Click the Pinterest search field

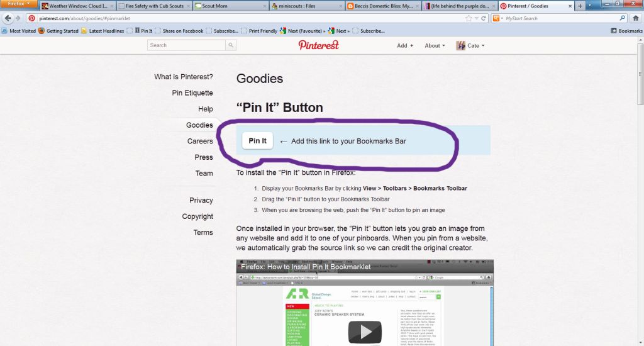186,45
